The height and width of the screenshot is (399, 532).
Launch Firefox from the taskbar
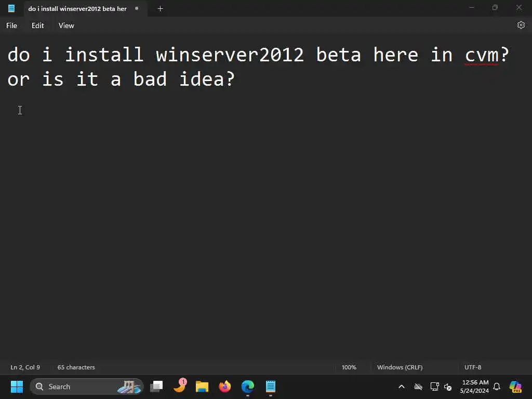224,387
